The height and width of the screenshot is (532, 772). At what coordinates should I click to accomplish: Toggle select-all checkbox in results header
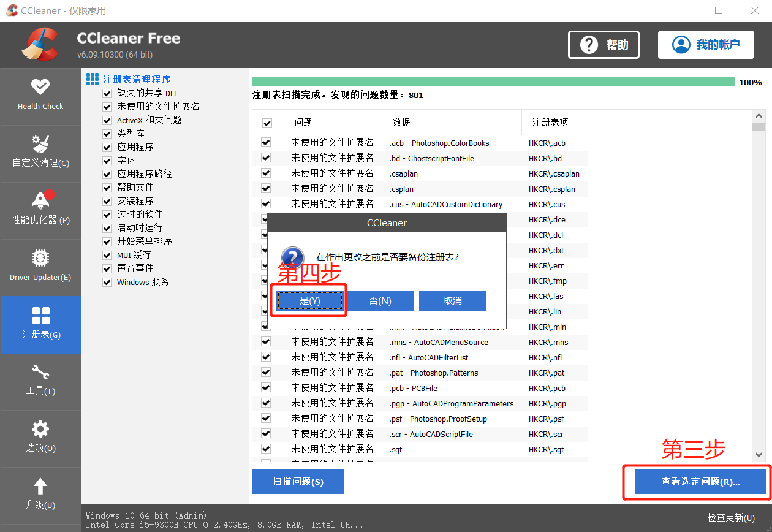point(267,123)
